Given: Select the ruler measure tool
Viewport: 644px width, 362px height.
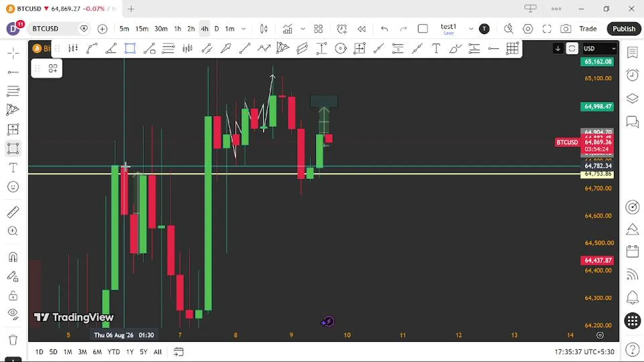Looking at the screenshot, I should (13, 212).
